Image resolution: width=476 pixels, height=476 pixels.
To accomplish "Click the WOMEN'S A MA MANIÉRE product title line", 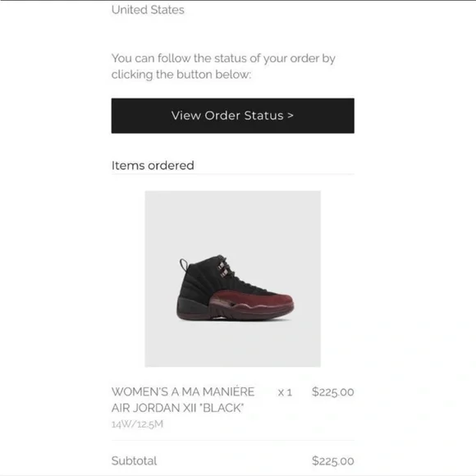I will pos(183,391).
